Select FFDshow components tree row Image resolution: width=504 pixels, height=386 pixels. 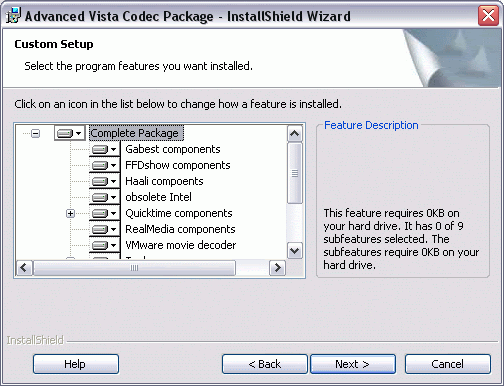[178, 165]
